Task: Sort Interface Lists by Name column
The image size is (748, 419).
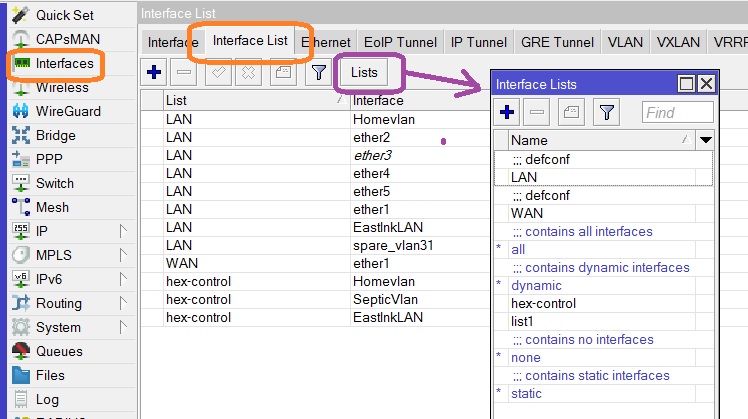Action: pos(602,140)
